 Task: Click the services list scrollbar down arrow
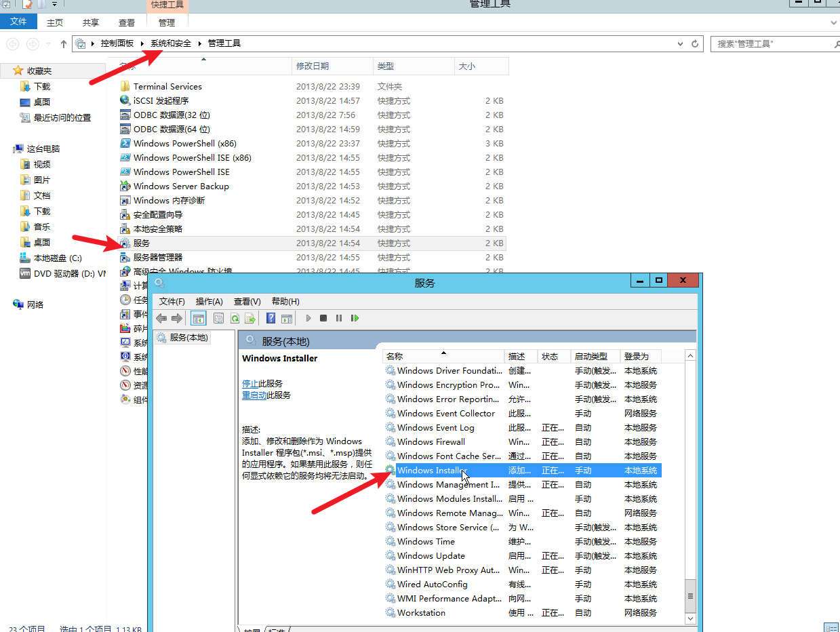[x=691, y=618]
